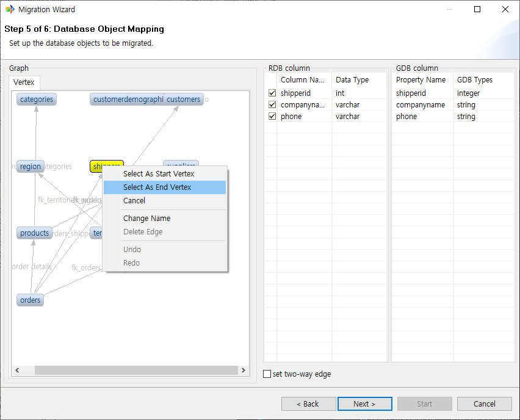Image resolution: width=520 pixels, height=420 pixels.
Task: Choose Select As End Vertex
Action: pos(157,187)
